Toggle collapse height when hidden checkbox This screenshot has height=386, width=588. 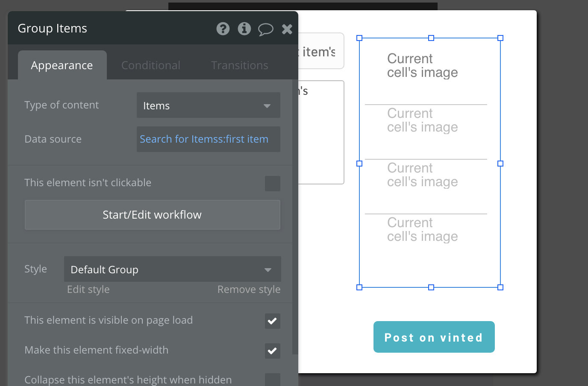[272, 379]
